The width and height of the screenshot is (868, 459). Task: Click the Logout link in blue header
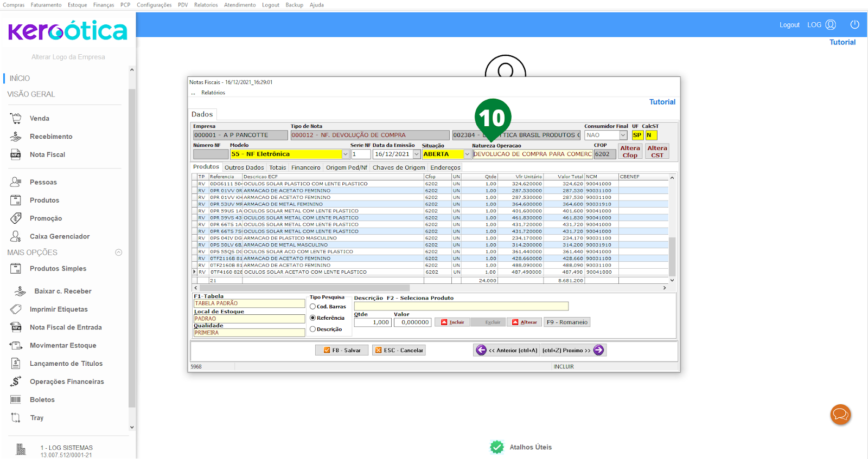[x=789, y=25]
